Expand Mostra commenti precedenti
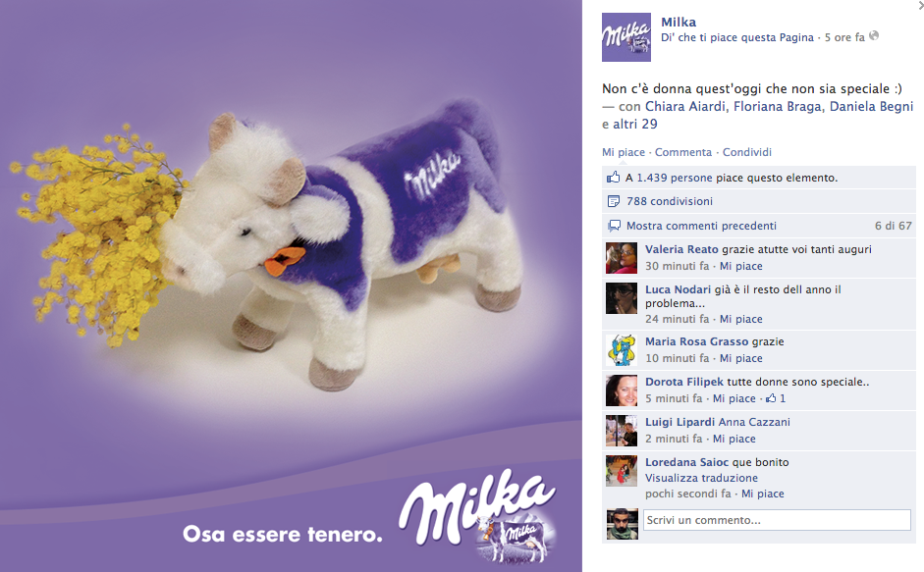The height and width of the screenshot is (572, 924). [701, 226]
